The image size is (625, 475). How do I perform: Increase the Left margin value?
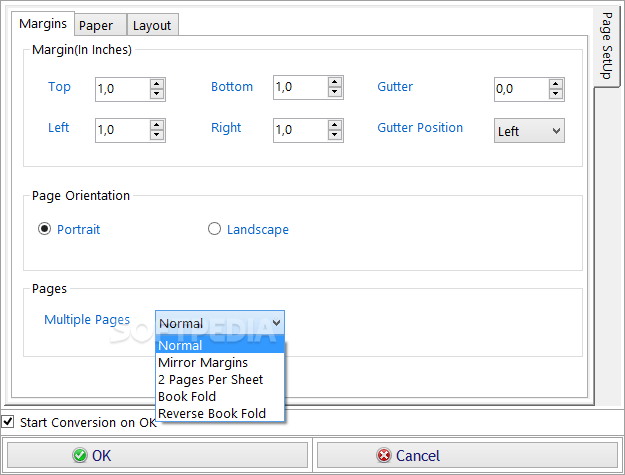[x=157, y=125]
